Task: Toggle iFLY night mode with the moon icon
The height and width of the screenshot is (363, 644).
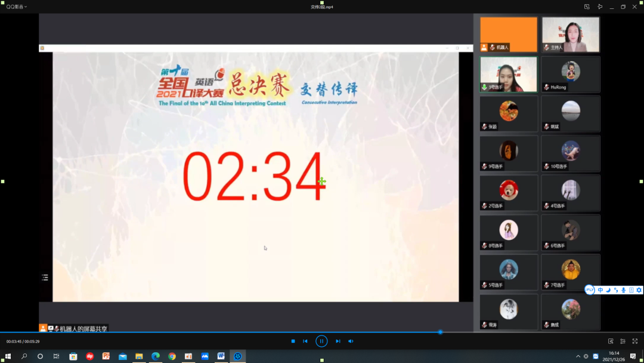Action: [x=608, y=290]
